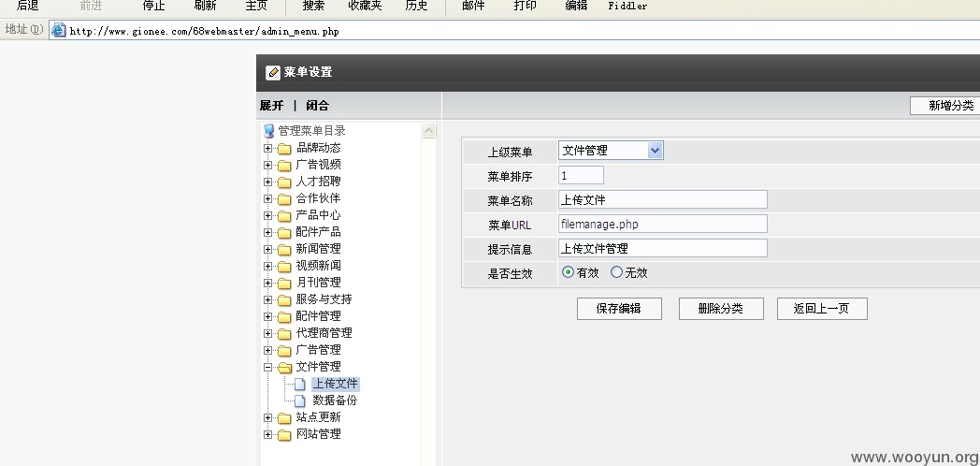The width and height of the screenshot is (980, 466).
Task: Click the 菜单名称 input field
Action: (662, 199)
